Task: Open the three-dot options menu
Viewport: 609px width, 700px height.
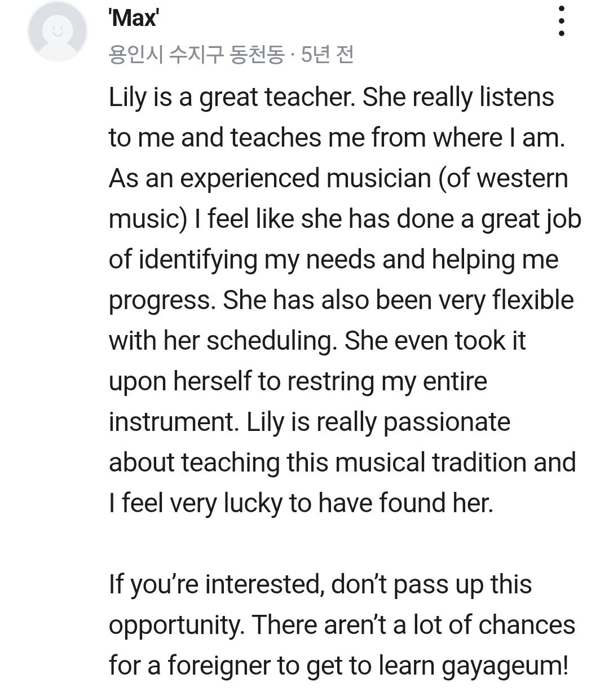Action: [561, 21]
